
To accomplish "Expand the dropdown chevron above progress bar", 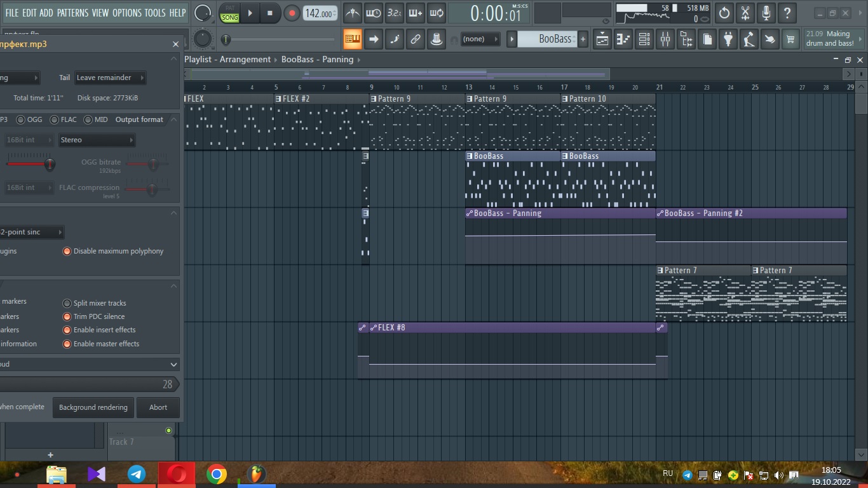I will 173,364.
